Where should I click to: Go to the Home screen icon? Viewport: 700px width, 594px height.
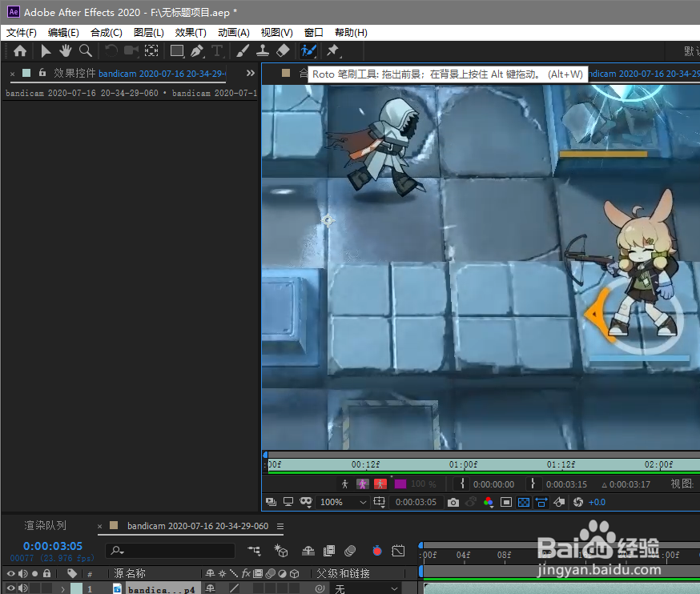(20, 51)
